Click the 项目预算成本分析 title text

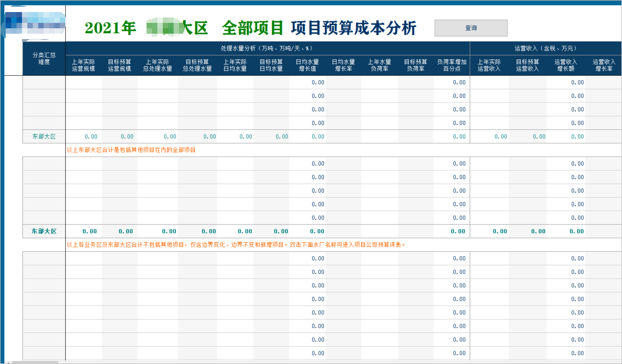click(x=354, y=28)
